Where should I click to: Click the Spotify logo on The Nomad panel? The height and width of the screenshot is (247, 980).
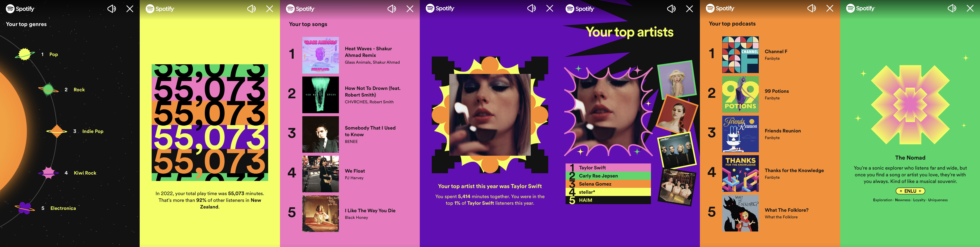tap(861, 8)
